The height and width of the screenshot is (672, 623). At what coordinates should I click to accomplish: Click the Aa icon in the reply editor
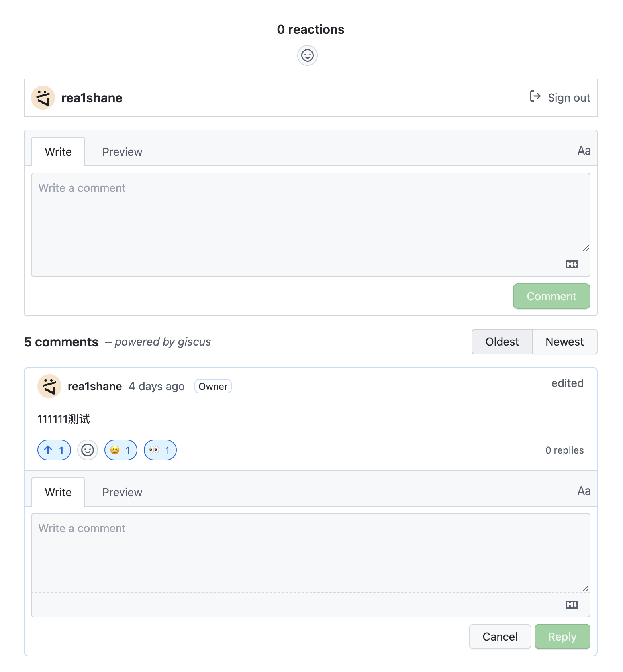pos(584,491)
